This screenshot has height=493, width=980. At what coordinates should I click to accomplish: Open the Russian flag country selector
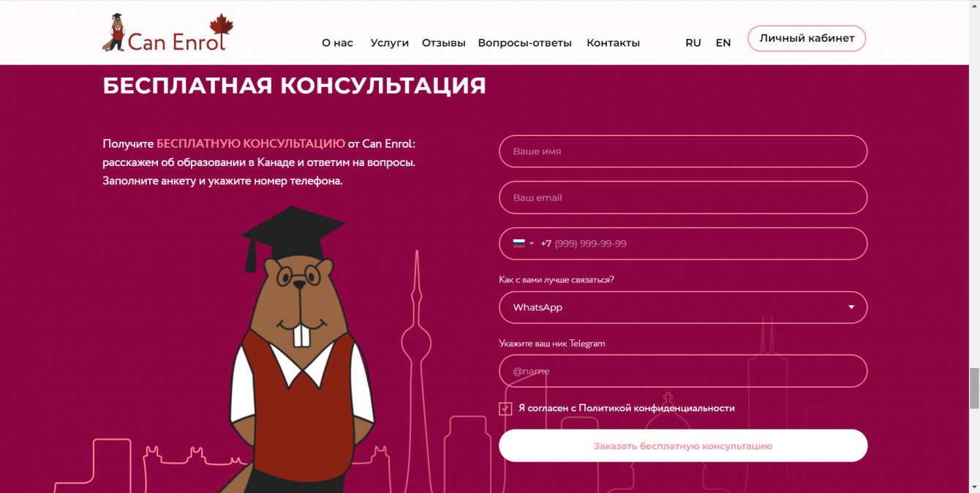pos(523,244)
